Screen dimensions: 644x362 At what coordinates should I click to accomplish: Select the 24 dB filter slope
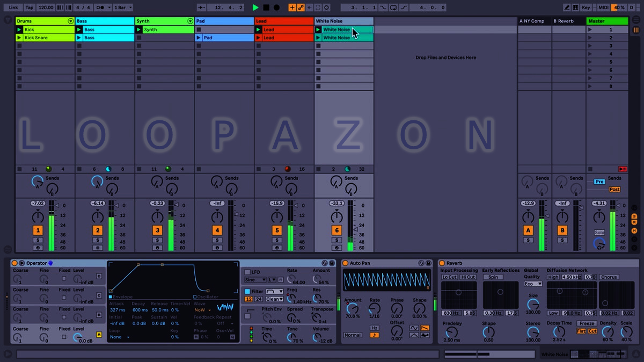(259, 299)
